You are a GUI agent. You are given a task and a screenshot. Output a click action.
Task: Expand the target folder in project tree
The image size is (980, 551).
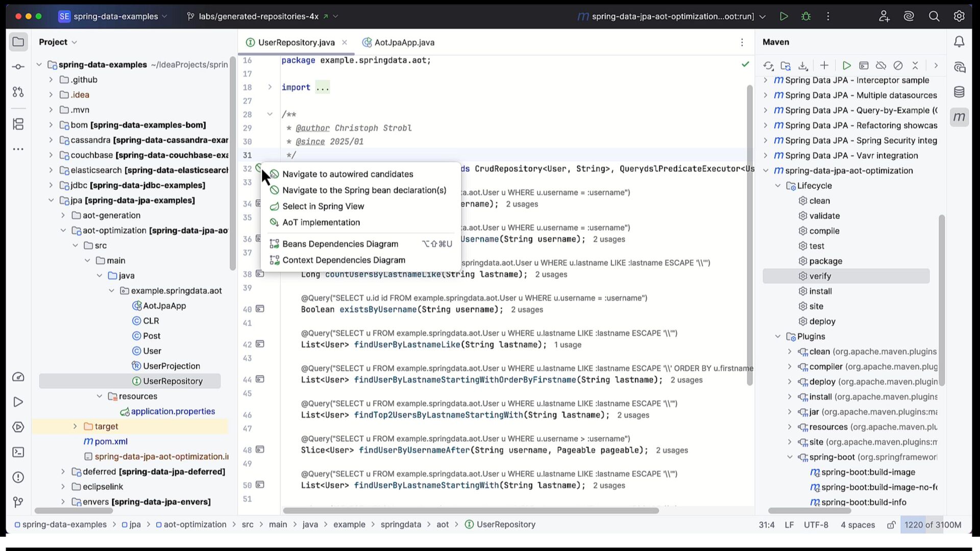point(75,427)
